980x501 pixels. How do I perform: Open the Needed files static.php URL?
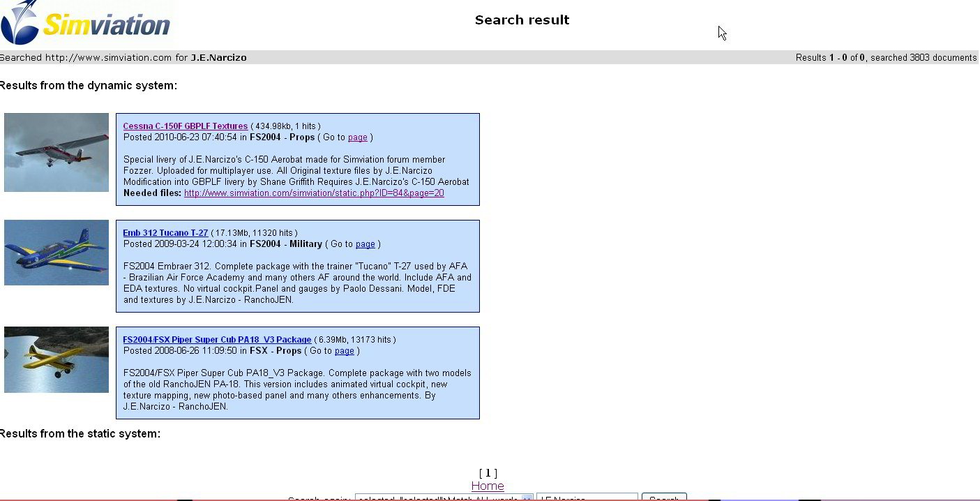coord(314,193)
